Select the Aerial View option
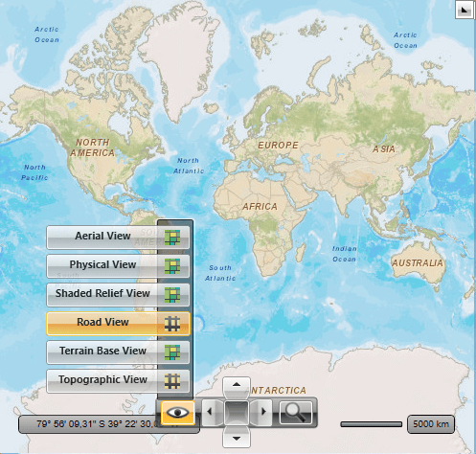The image size is (476, 454). pos(118,238)
